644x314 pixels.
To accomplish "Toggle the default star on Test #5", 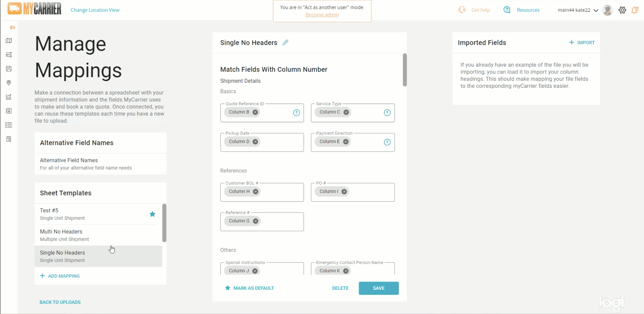I will (152, 214).
